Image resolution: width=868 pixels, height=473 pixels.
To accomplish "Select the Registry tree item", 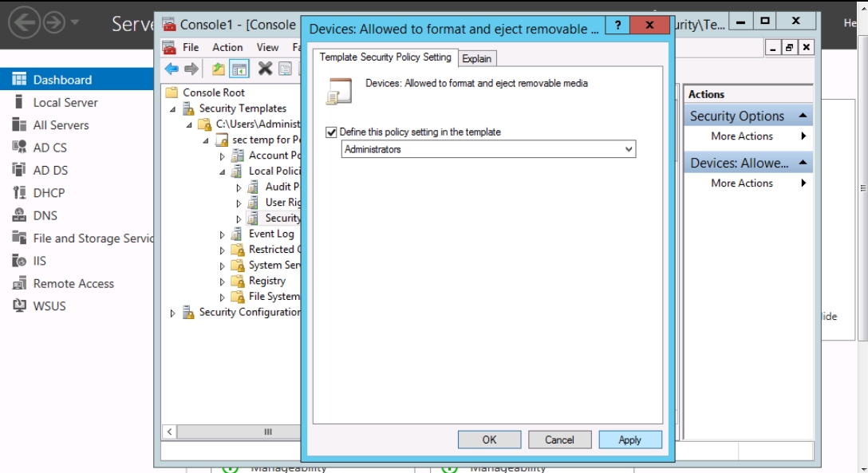I will tap(266, 281).
